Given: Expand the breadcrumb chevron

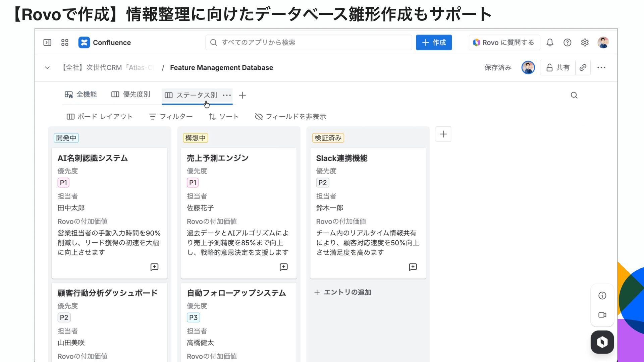Looking at the screenshot, I should coord(47,68).
